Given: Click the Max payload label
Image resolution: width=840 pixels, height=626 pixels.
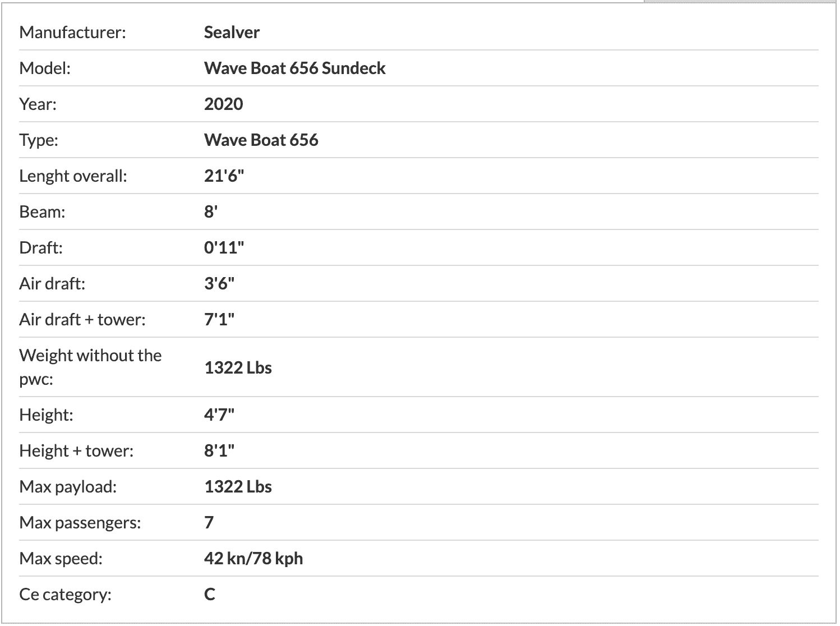Looking at the screenshot, I should (x=68, y=486).
